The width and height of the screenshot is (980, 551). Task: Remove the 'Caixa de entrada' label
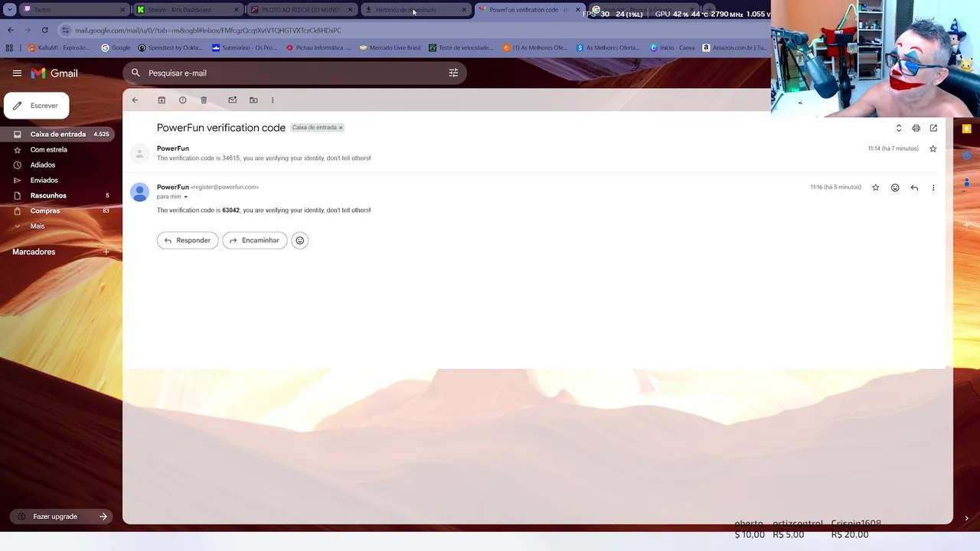(341, 128)
